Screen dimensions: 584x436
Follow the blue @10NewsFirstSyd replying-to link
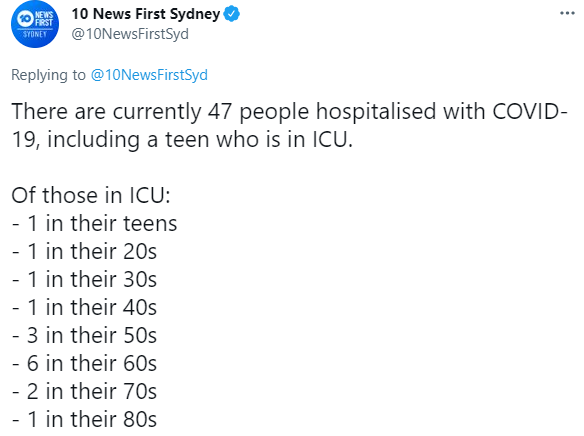click(149, 75)
